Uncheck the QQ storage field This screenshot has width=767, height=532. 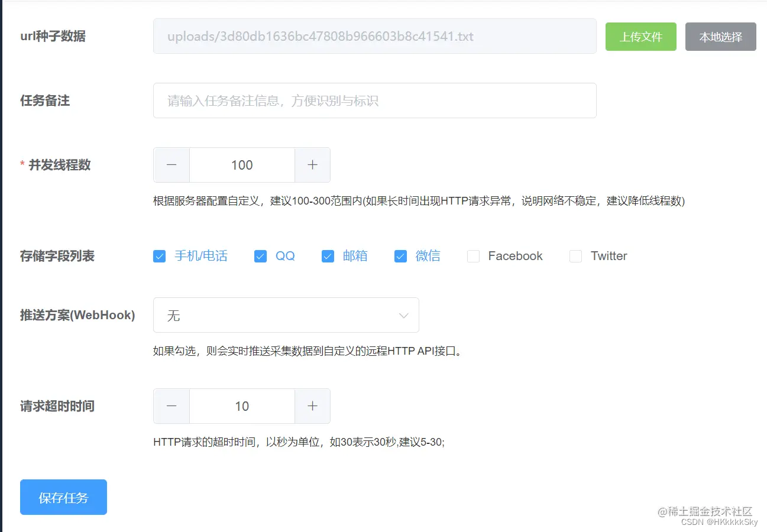pos(260,256)
